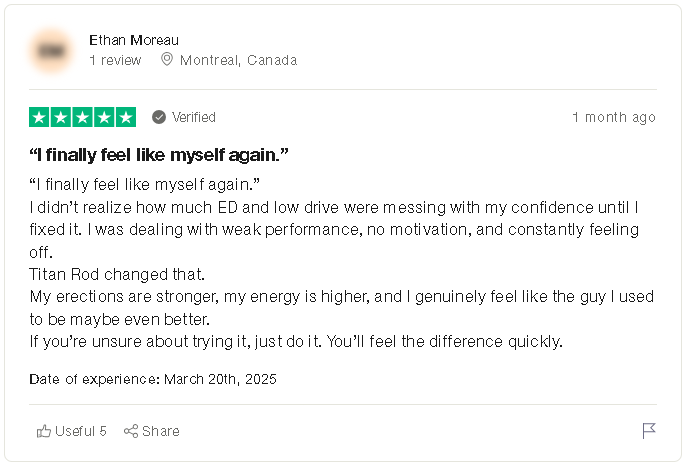Screen dimensions: 686x466
Task: Select the first green rating star
Action: pyautogui.click(x=40, y=117)
